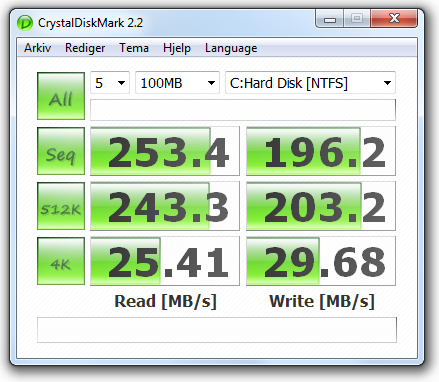The height and width of the screenshot is (382, 439).
Task: Click the empty comment field at the bottom
Action: pyautogui.click(x=217, y=330)
